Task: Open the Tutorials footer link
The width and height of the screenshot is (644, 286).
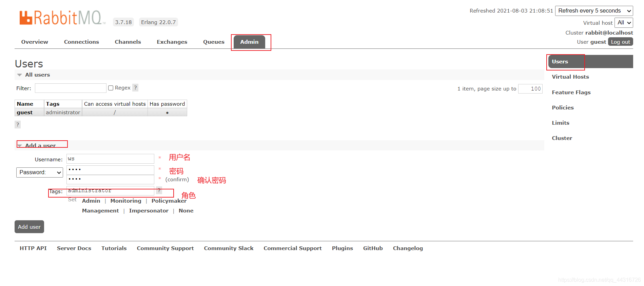Action: (x=114, y=248)
